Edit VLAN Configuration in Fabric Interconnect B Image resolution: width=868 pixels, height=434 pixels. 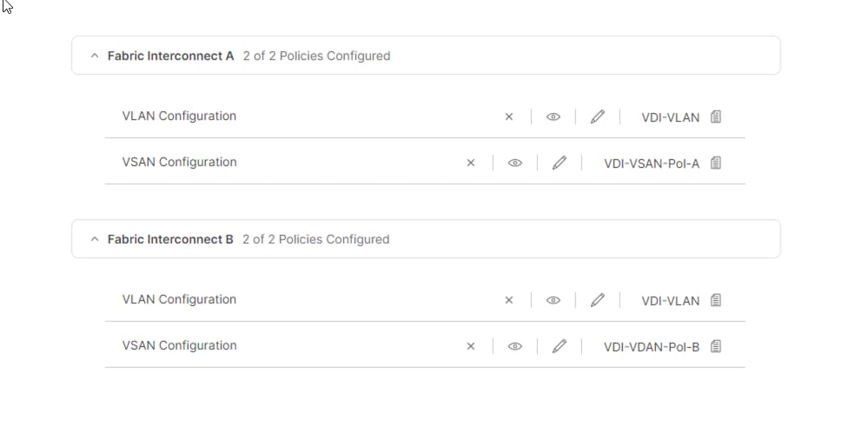pyautogui.click(x=597, y=300)
